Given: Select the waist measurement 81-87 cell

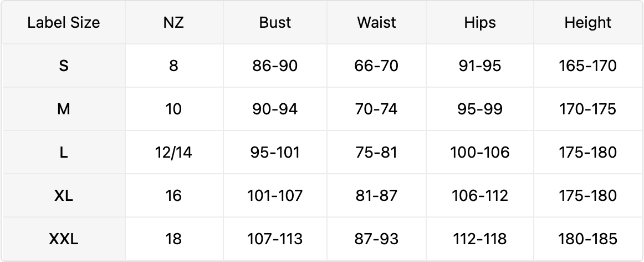Looking at the screenshot, I should (x=376, y=196).
